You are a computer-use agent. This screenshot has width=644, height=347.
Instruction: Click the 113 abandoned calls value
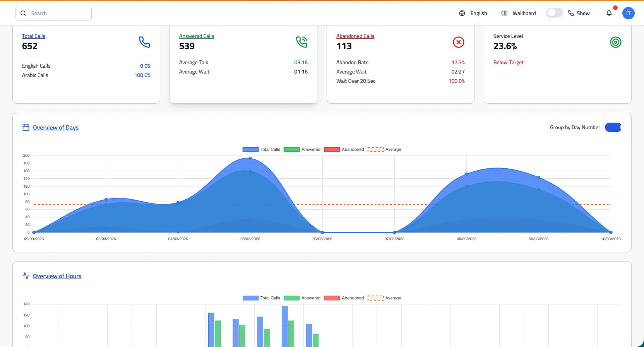[x=344, y=46]
